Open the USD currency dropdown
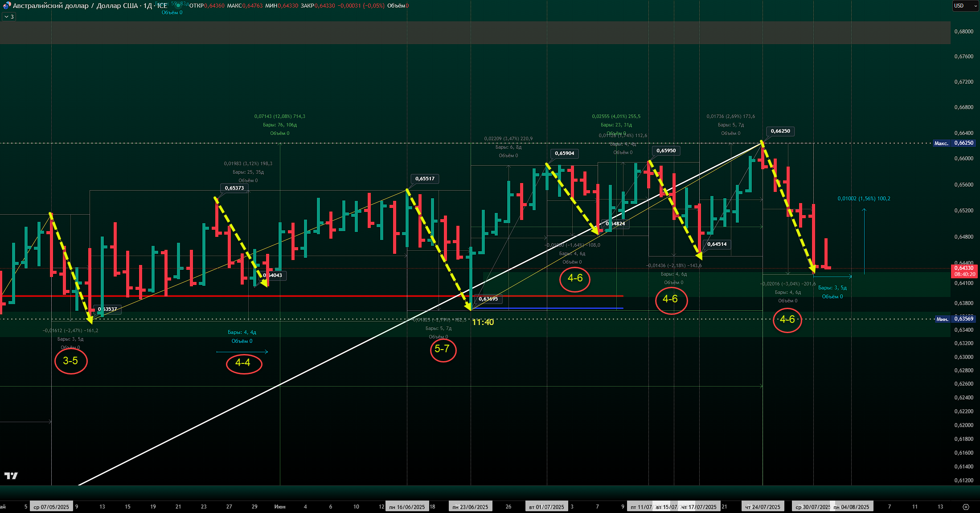Screen dimensions: 980x513 pos(965,6)
